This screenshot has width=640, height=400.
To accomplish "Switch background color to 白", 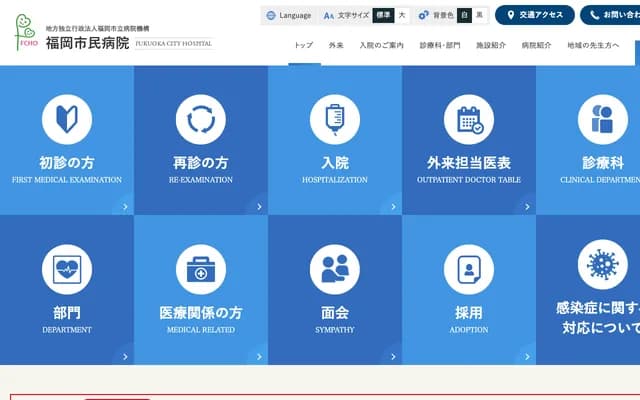I will click(464, 15).
